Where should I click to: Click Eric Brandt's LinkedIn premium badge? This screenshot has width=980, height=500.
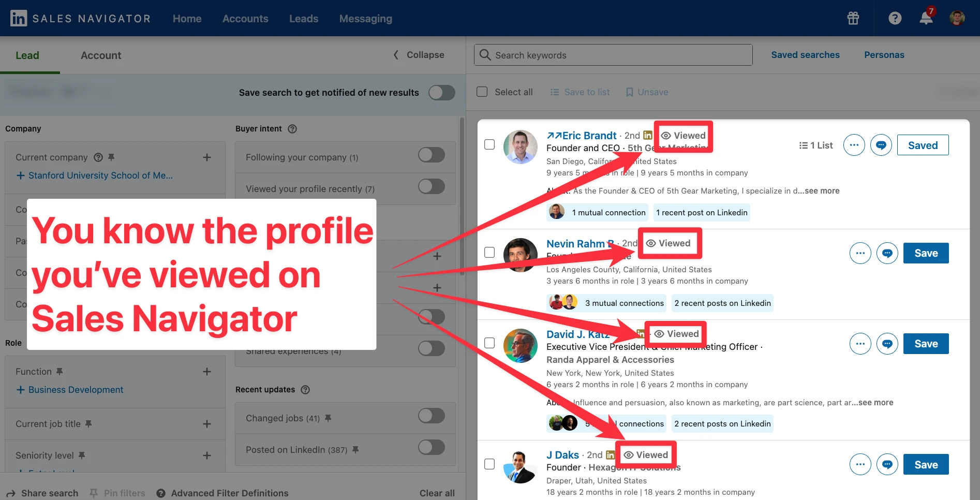pyautogui.click(x=648, y=136)
